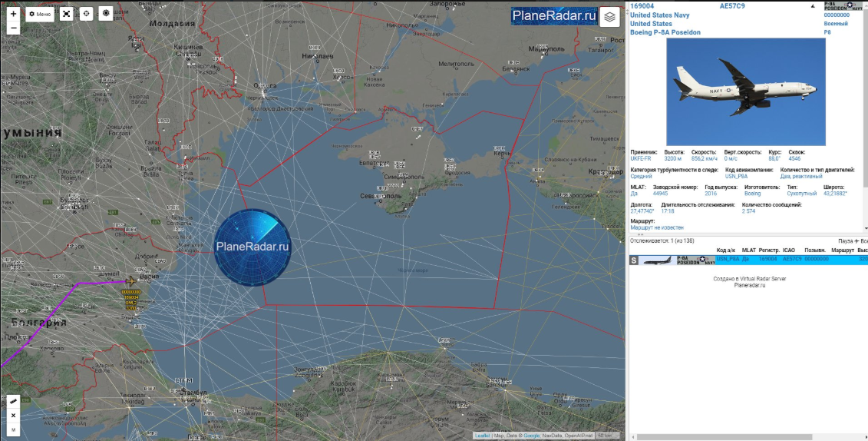Viewport: 868px width, 441px height.
Task: Open registration link 169004 in details
Action: [x=642, y=6]
